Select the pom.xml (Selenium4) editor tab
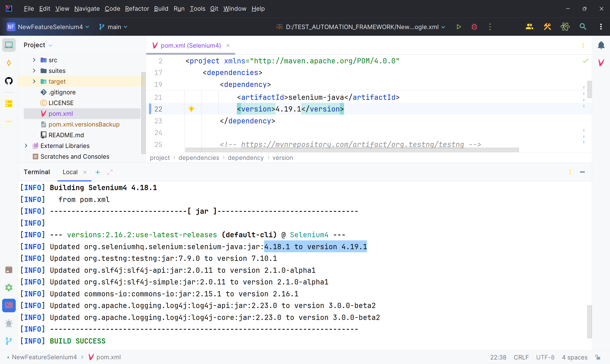The height and width of the screenshot is (364, 610). pos(191,45)
